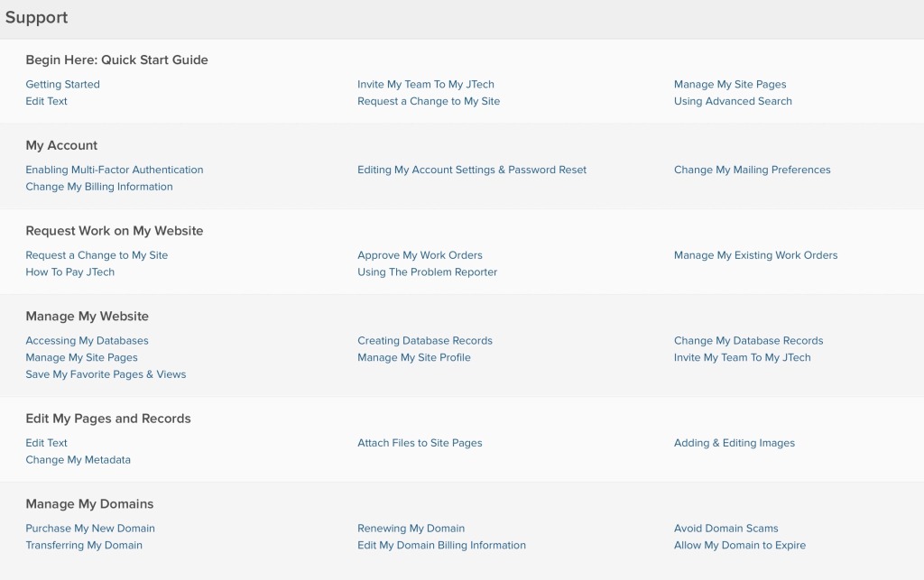Go to Transferring My Domain
The image size is (924, 580).
click(x=84, y=545)
